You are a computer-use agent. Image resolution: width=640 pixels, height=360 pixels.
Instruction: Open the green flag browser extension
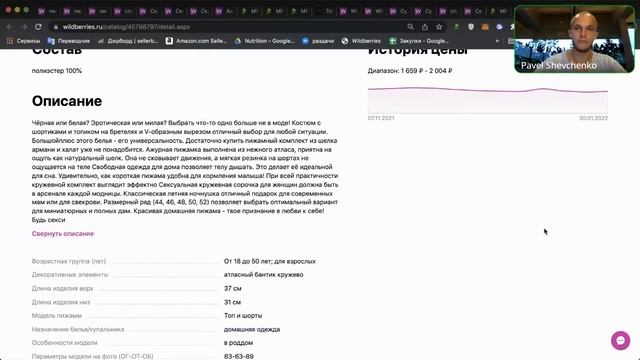457,27
